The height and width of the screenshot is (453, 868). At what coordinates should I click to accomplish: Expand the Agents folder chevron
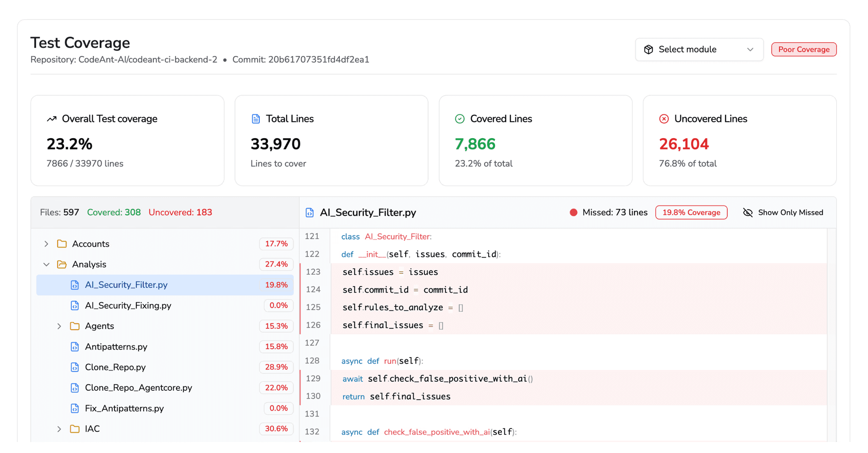[59, 326]
